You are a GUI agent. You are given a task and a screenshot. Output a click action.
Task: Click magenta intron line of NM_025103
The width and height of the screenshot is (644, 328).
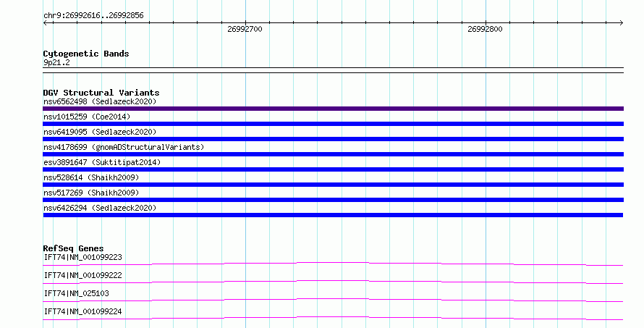coord(333,300)
